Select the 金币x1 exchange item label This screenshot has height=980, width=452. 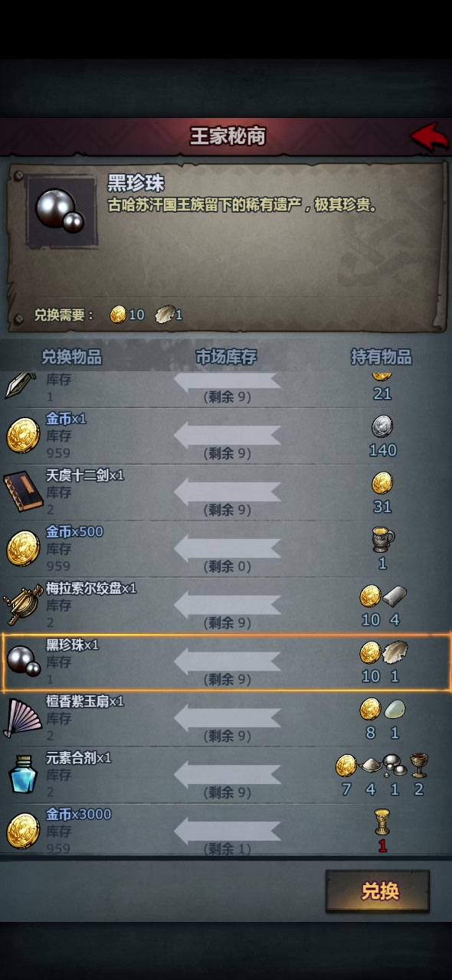click(x=67, y=419)
